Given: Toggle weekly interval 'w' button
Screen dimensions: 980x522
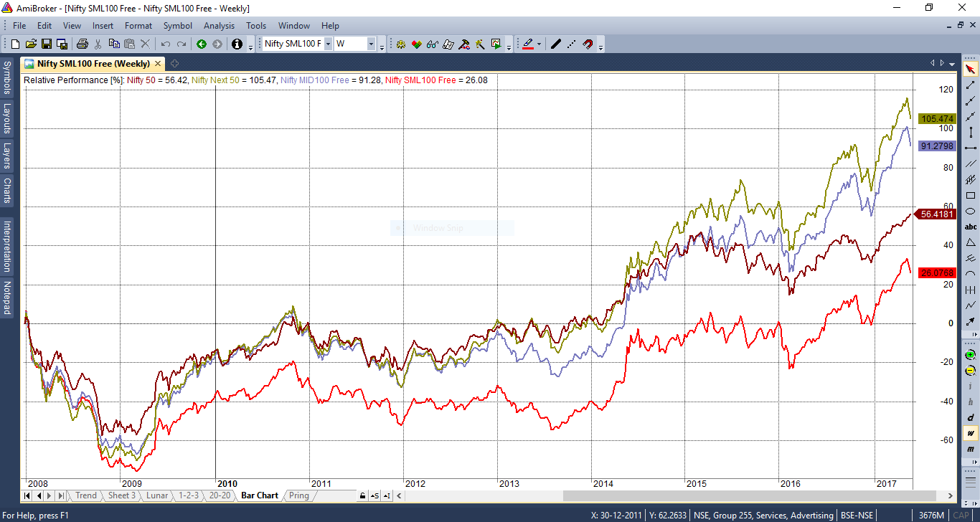Looking at the screenshot, I should 971,433.
